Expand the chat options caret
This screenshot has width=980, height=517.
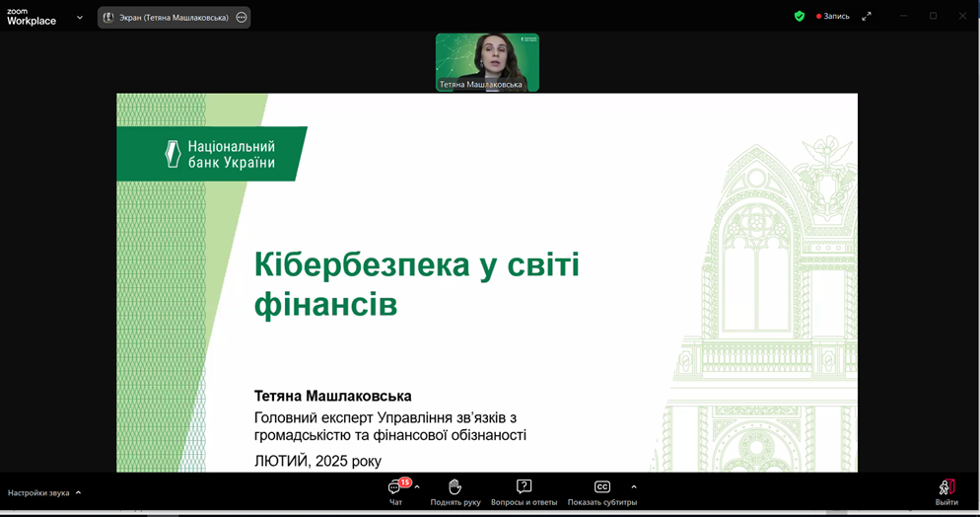coord(417,487)
